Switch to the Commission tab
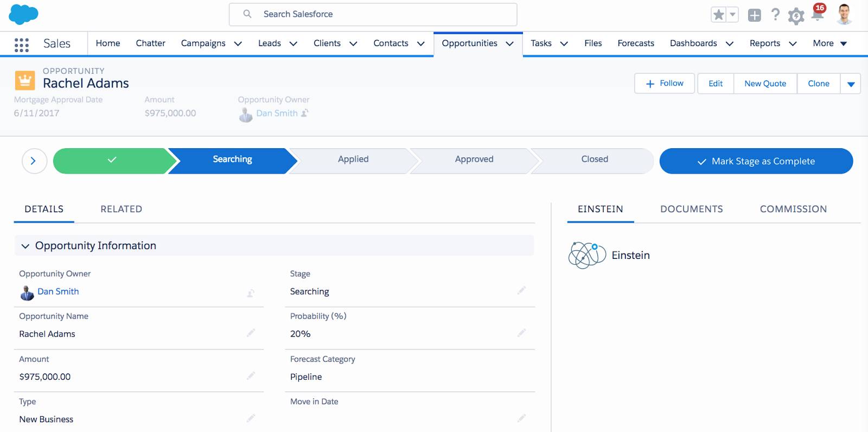868x432 pixels. coord(793,209)
